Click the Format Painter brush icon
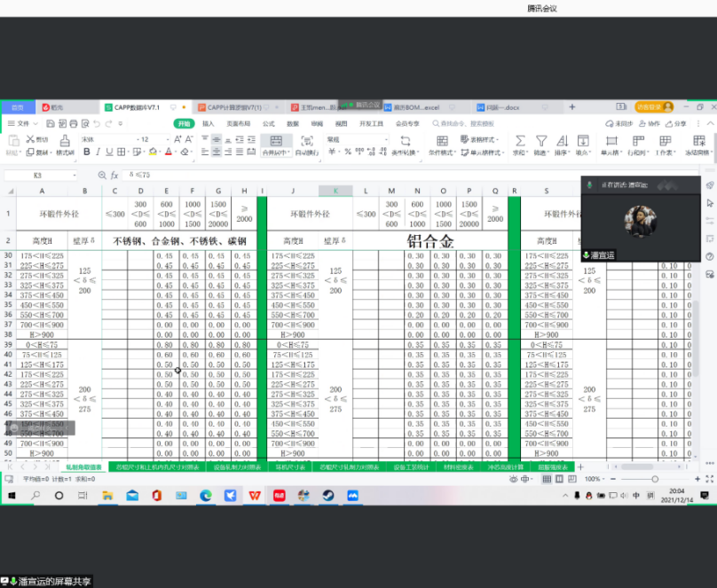Screen dimensions: 717x588 click(x=65, y=141)
